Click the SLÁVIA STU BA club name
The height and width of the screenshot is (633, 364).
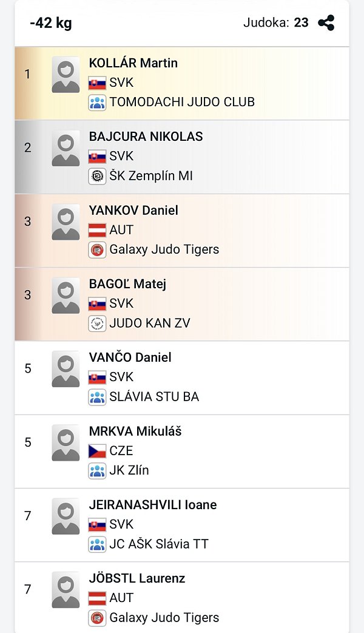(x=154, y=397)
